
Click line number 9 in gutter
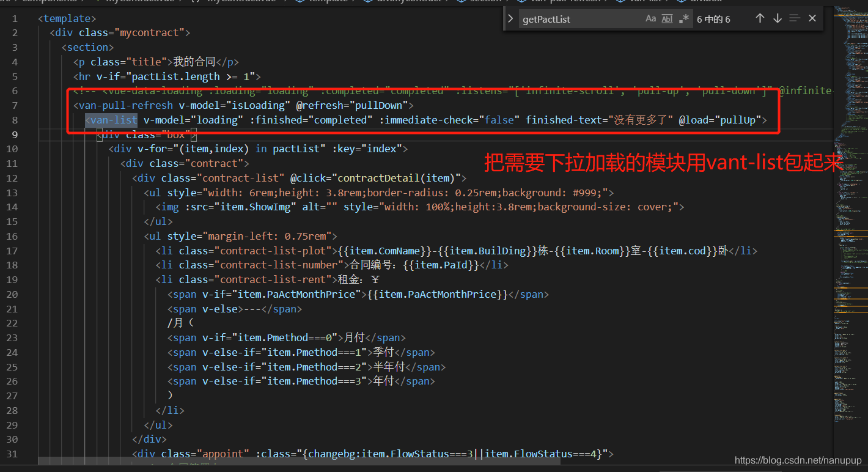coord(15,135)
